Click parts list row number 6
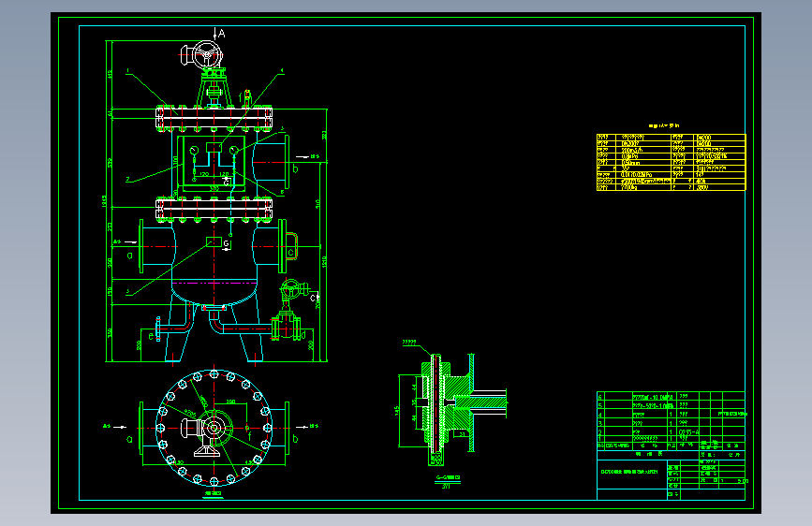This screenshot has width=812, height=526. tap(600, 398)
